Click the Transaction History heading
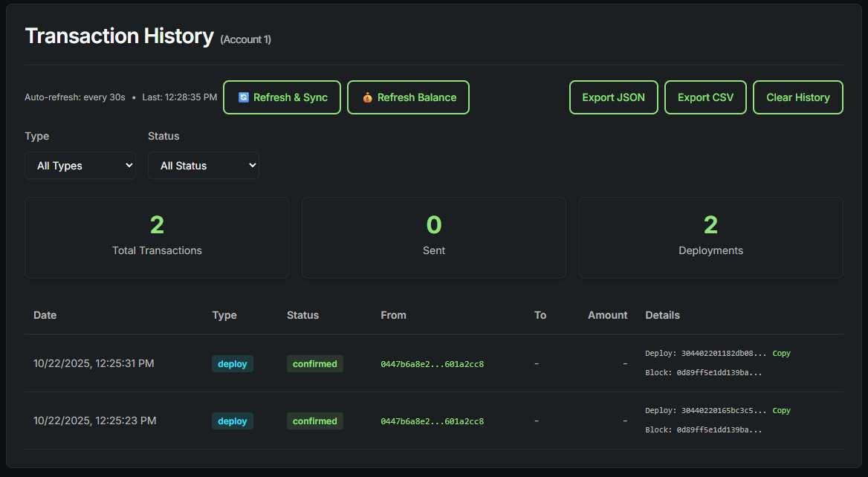The width and height of the screenshot is (868, 477). click(119, 36)
